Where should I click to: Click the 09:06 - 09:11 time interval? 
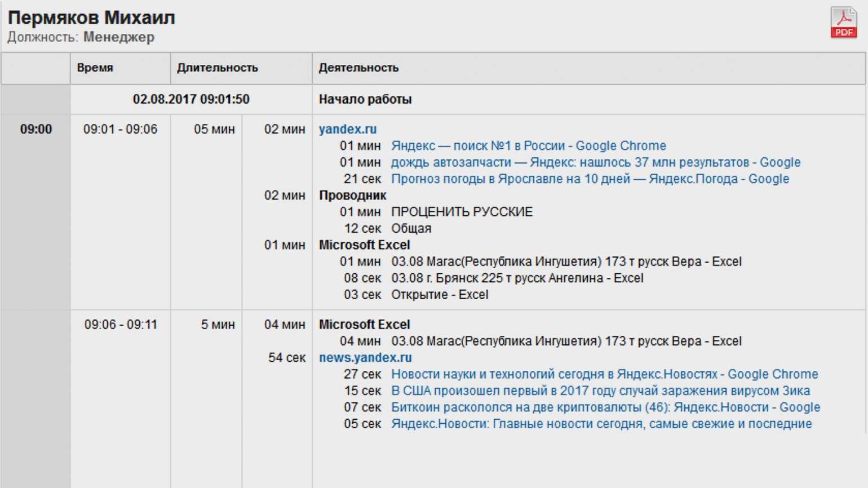click(120, 325)
